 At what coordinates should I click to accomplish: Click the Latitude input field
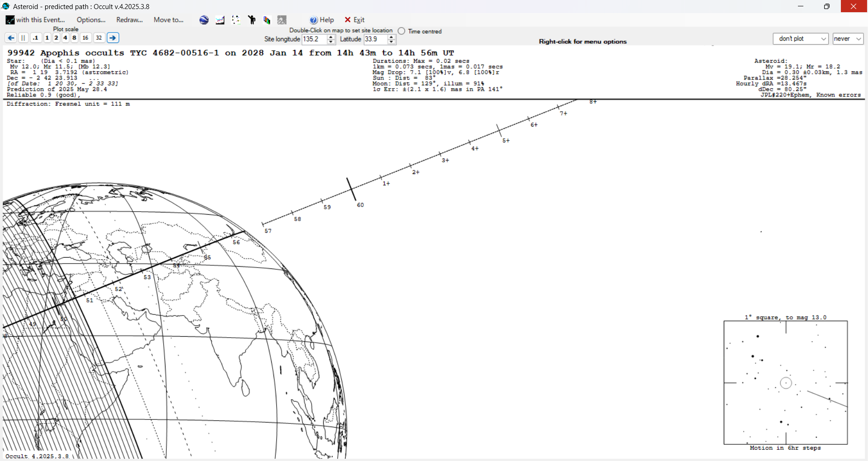click(x=375, y=39)
